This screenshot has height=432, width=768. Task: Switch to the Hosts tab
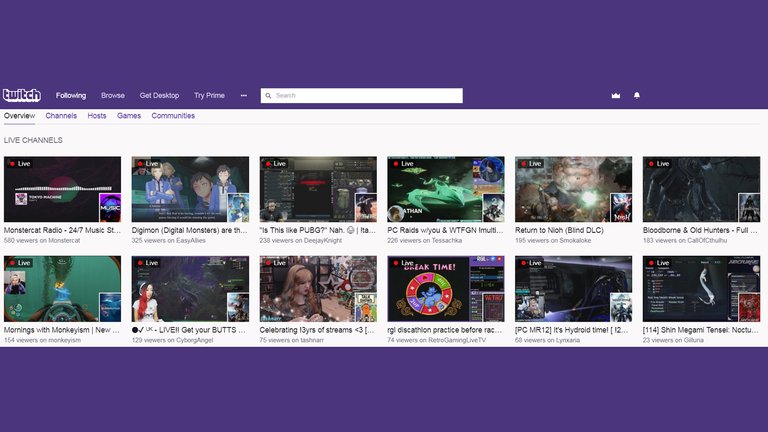tap(97, 116)
